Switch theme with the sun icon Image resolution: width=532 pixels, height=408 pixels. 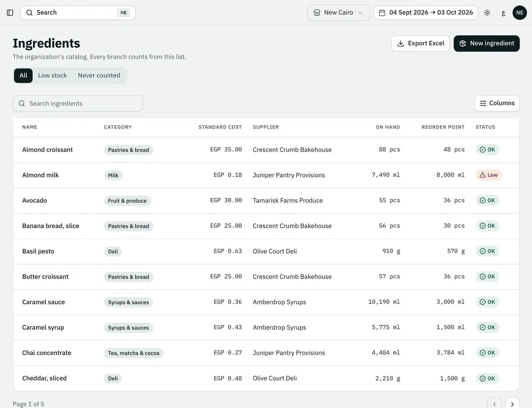(x=487, y=13)
